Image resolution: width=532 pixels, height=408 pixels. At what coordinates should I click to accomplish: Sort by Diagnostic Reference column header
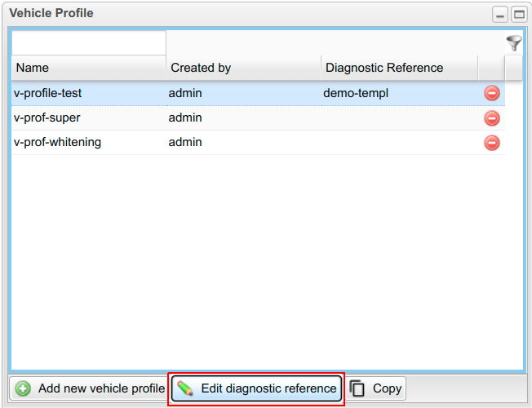[x=398, y=68]
